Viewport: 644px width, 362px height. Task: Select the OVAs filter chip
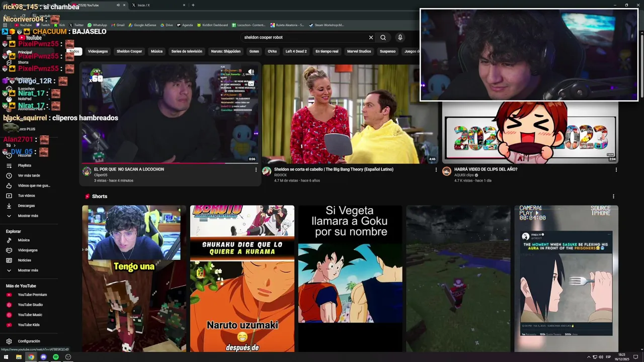coord(272,51)
